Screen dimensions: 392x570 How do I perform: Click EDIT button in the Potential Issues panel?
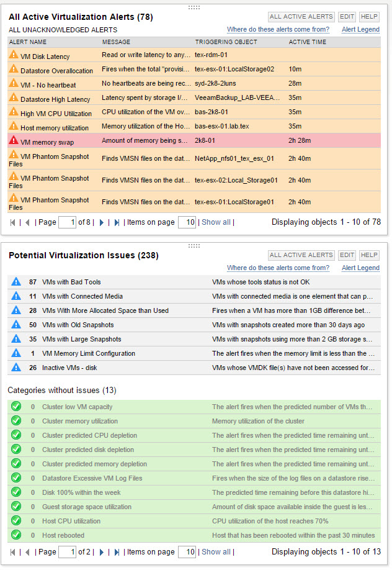[347, 255]
